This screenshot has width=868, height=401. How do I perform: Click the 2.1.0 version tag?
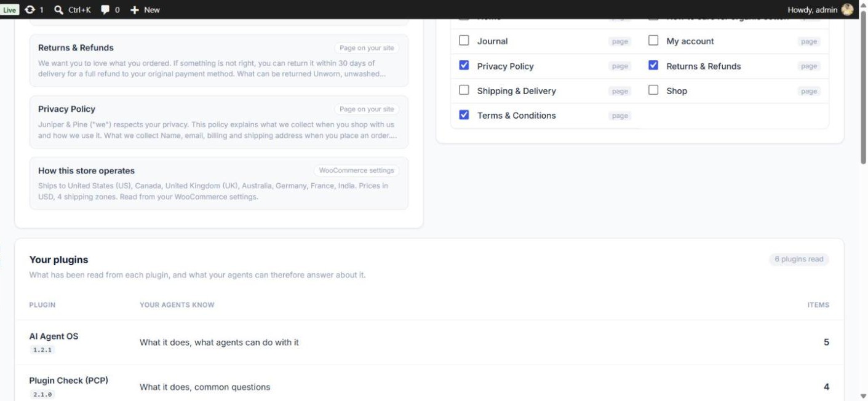pos(42,394)
